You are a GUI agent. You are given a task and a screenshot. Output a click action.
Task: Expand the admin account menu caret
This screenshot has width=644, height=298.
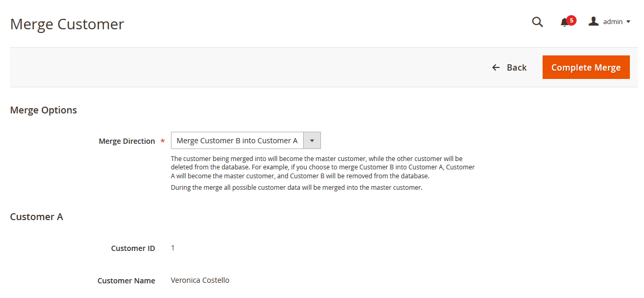point(628,22)
